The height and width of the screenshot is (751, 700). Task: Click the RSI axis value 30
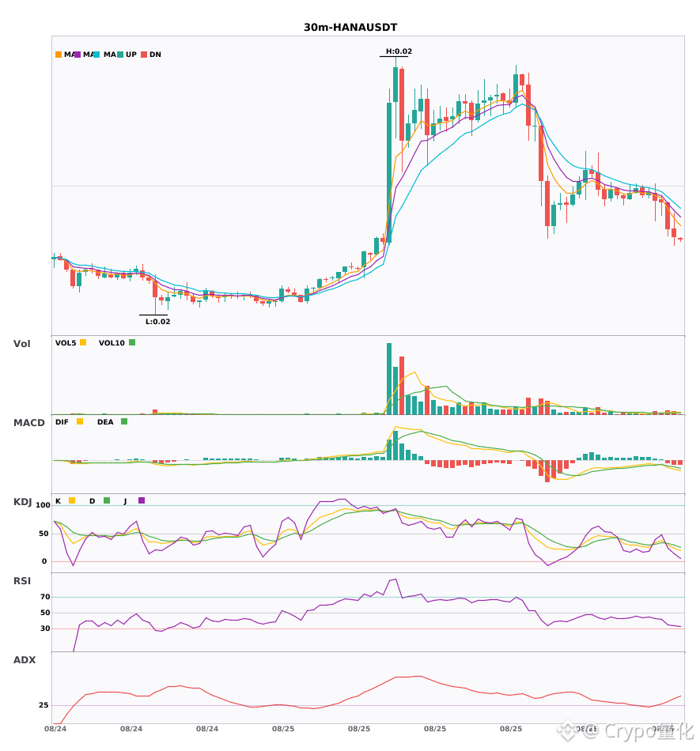pyautogui.click(x=45, y=628)
